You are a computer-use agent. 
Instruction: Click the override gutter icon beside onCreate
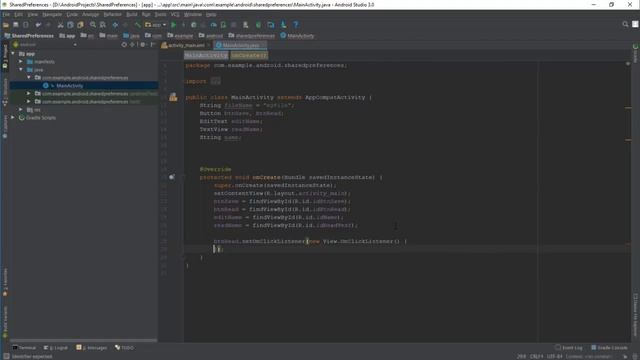coord(172,177)
